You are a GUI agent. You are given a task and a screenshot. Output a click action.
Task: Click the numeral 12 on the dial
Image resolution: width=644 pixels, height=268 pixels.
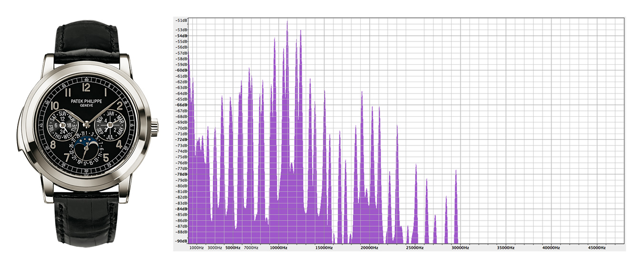pos(86,87)
